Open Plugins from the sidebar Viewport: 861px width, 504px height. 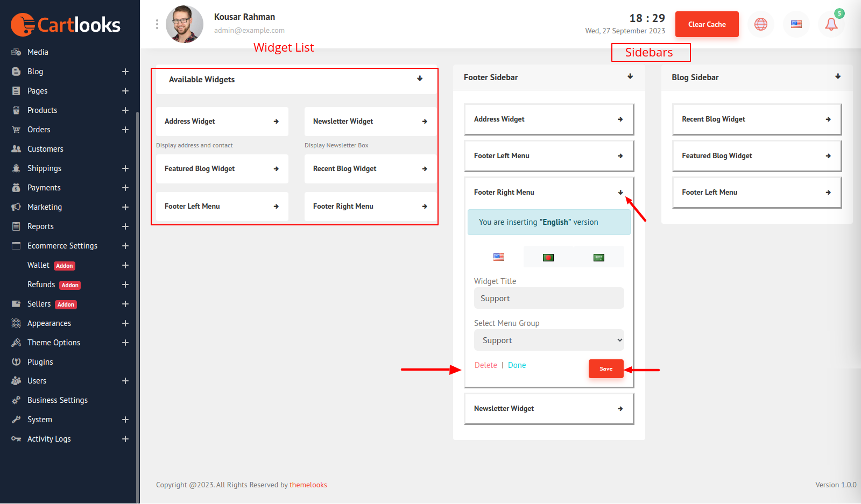tap(40, 362)
